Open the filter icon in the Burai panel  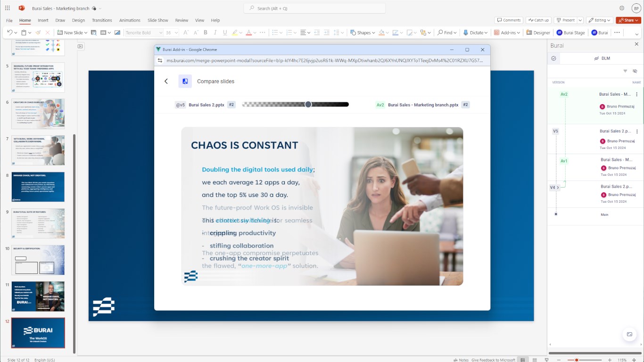point(625,71)
